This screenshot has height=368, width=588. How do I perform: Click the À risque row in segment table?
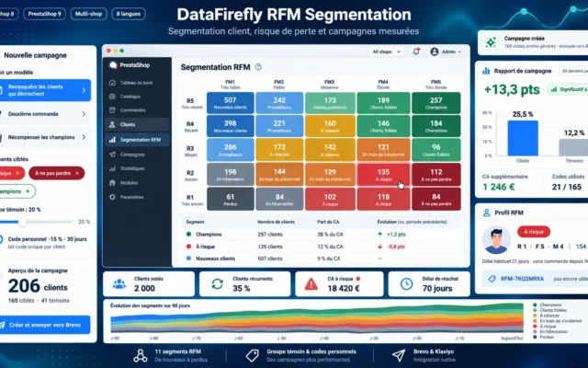[321, 247]
